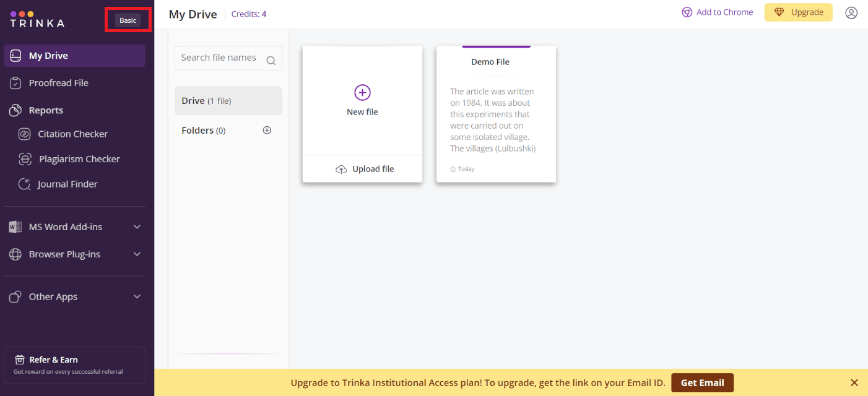Click the Today timestamp on Demo File

point(466,169)
